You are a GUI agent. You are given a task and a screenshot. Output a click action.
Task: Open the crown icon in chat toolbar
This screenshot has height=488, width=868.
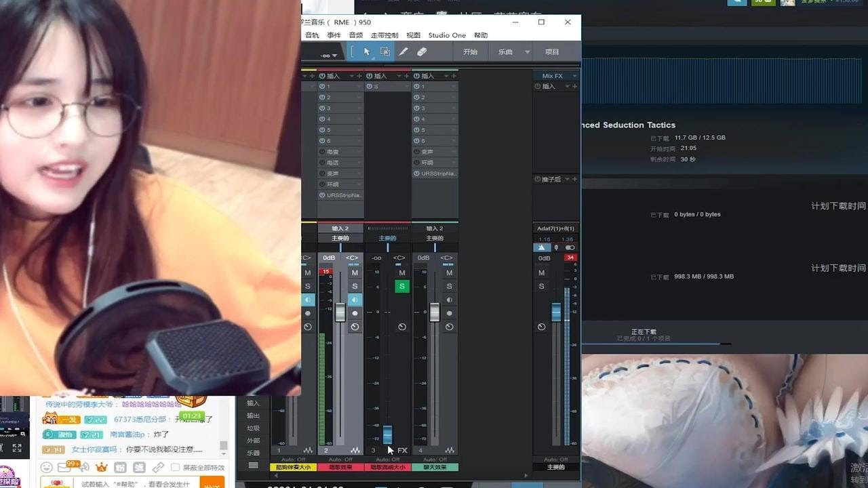[x=102, y=467]
